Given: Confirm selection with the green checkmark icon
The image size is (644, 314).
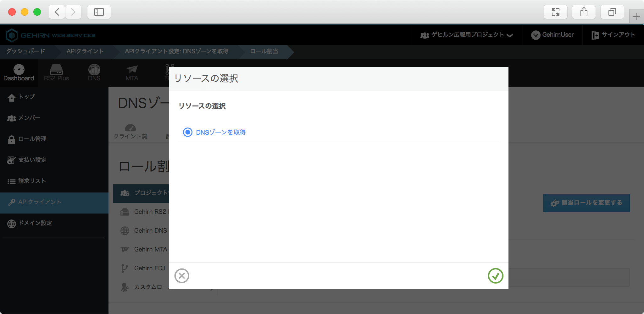Looking at the screenshot, I should point(495,276).
